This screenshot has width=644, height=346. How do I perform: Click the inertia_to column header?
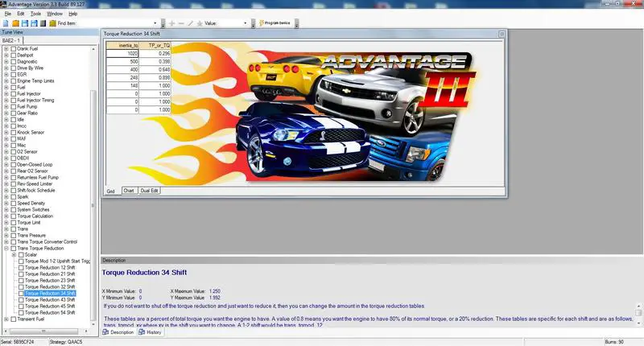[x=122, y=46]
